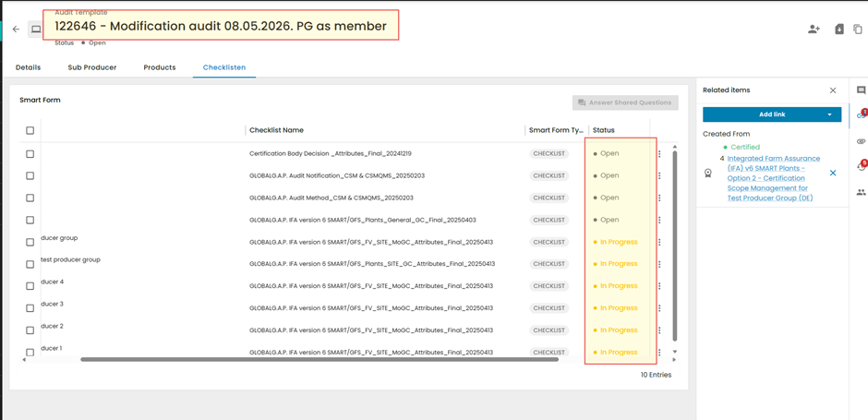868x420 pixels.
Task: Remove the Integrated Farm Assurance link
Action: coord(833,174)
